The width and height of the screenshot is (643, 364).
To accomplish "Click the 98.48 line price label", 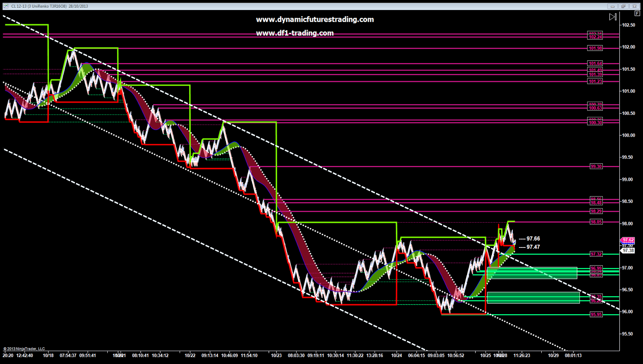I will [x=596, y=203].
